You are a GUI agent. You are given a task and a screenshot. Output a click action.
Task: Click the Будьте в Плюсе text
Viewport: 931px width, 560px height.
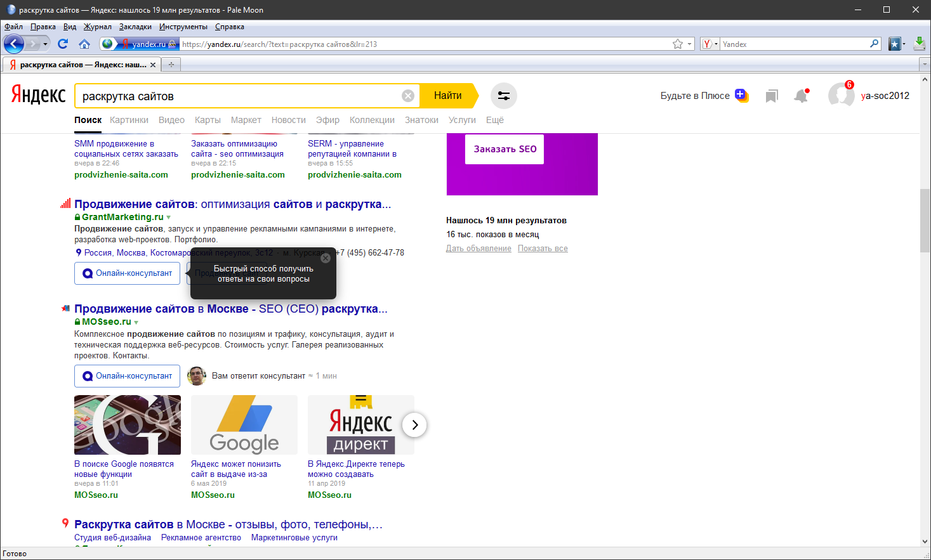(695, 96)
